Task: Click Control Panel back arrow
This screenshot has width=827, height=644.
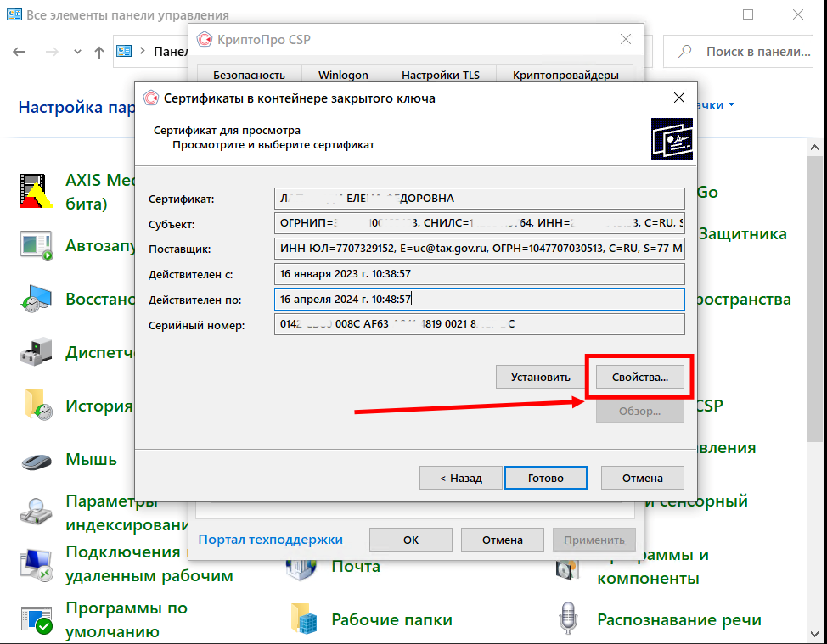Action: [x=19, y=51]
